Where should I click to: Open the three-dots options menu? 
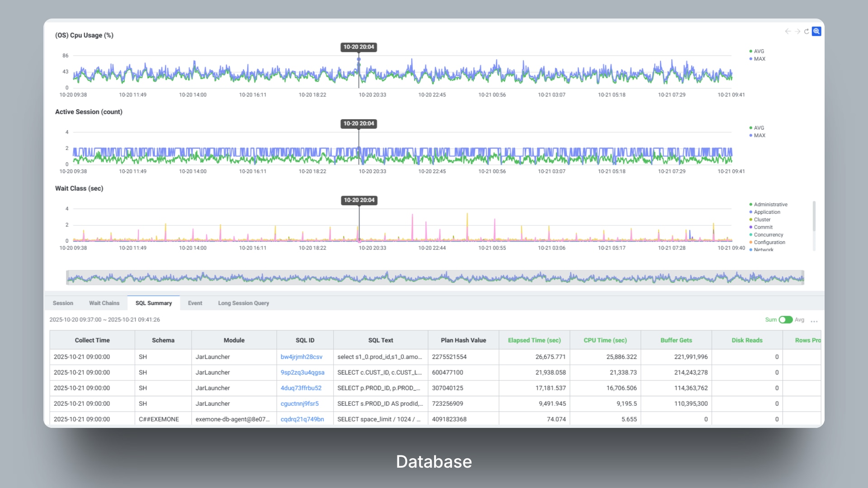(x=814, y=320)
